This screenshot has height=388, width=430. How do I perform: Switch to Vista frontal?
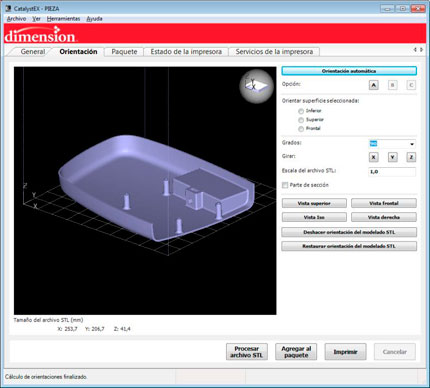pyautogui.click(x=384, y=203)
